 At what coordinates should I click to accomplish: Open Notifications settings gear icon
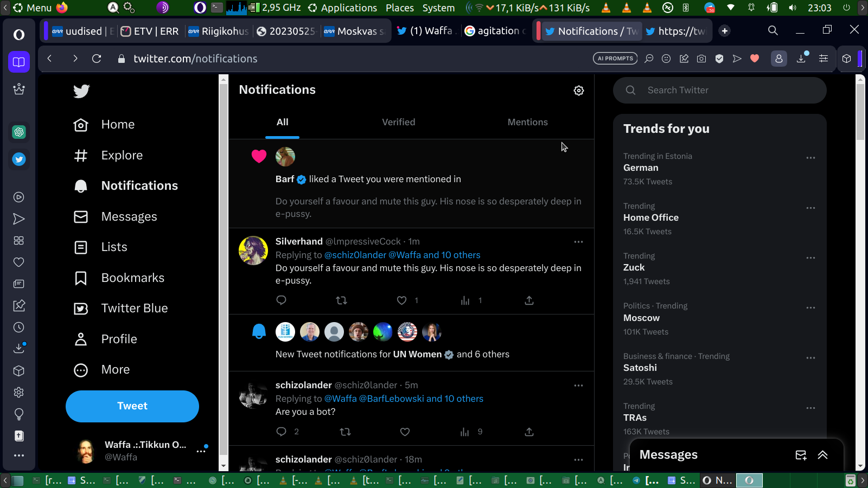[579, 91]
